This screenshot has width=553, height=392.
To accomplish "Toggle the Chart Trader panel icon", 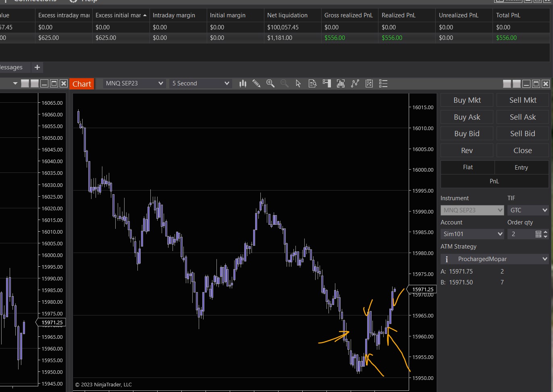I will pos(327,83).
